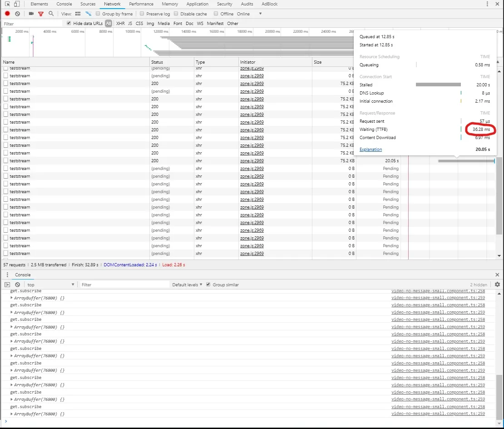504x429 pixels.
Task: Switch to the Elements tab
Action: click(x=39, y=4)
